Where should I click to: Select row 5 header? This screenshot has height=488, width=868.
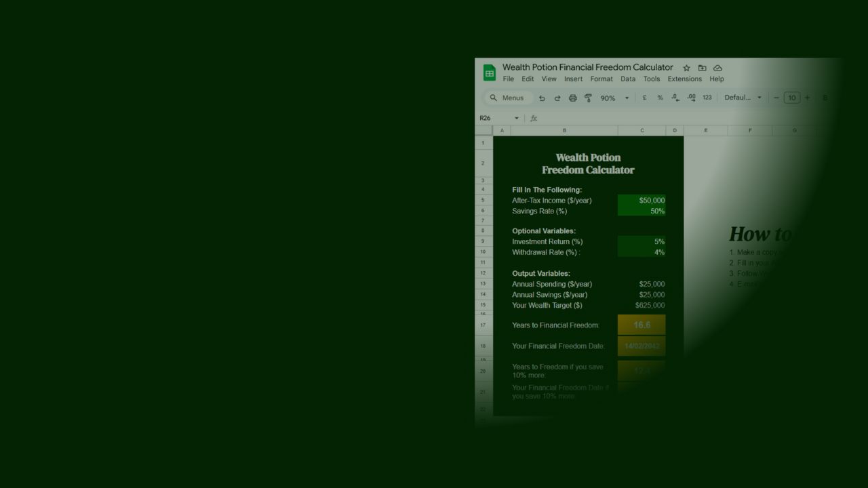[x=484, y=201]
